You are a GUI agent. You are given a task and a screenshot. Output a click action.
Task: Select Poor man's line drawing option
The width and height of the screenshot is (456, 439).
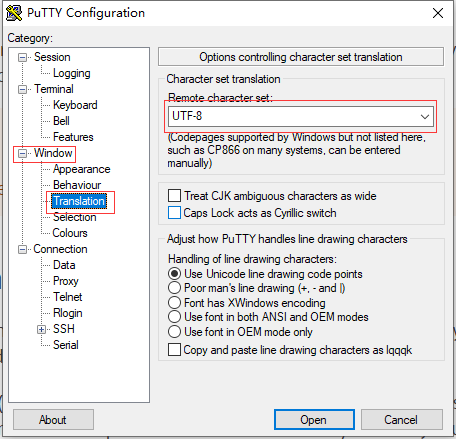(x=174, y=288)
